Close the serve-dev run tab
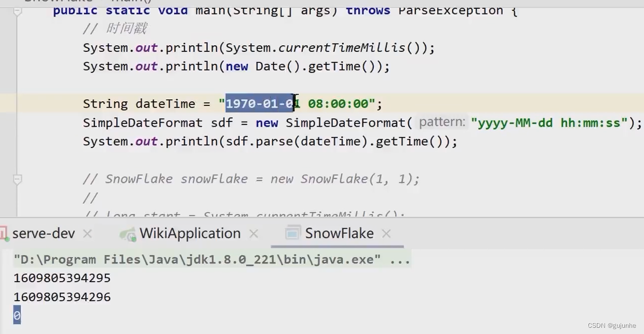Screen dimensions: 644x334 pos(87,234)
